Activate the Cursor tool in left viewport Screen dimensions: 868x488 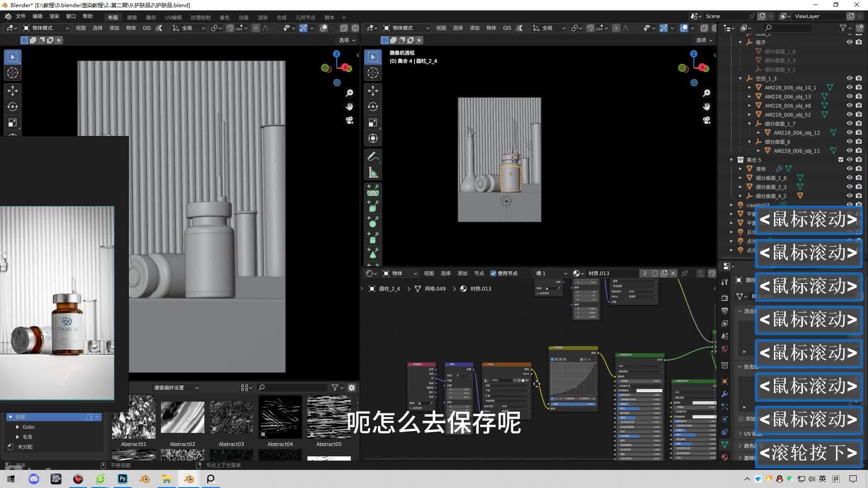point(13,73)
